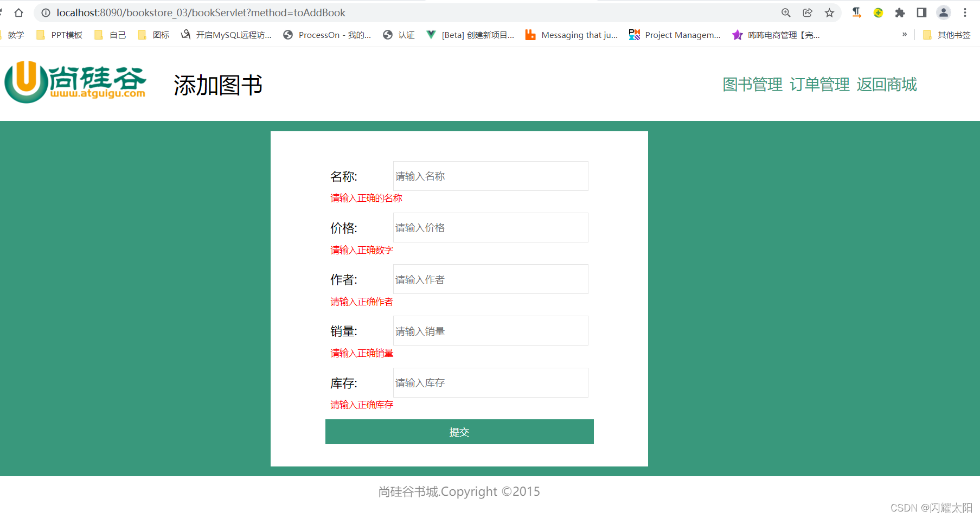This screenshot has height=518, width=980.
Task: Click the 请输入价格 input field
Action: coord(490,227)
